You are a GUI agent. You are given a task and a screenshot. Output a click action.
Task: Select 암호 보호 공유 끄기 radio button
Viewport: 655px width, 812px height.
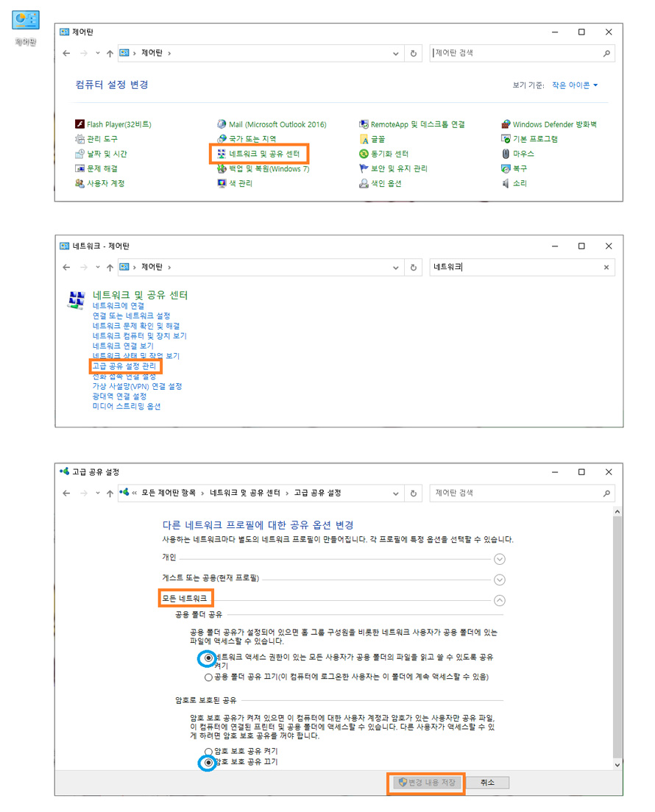click(x=209, y=763)
